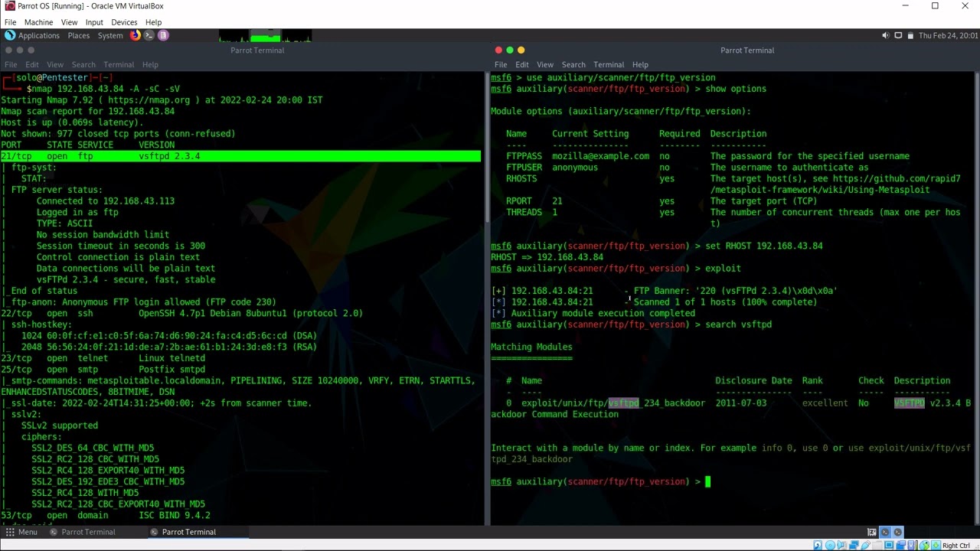Screen dimensions: 980x551
Task: Click the Show Desktop grid icon beside Menu
Action: pos(9,532)
